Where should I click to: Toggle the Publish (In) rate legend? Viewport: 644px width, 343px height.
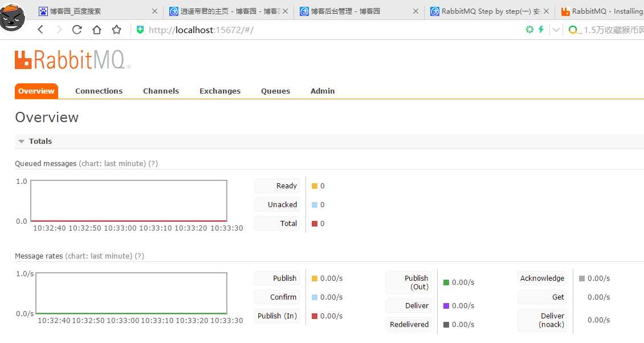(277, 316)
